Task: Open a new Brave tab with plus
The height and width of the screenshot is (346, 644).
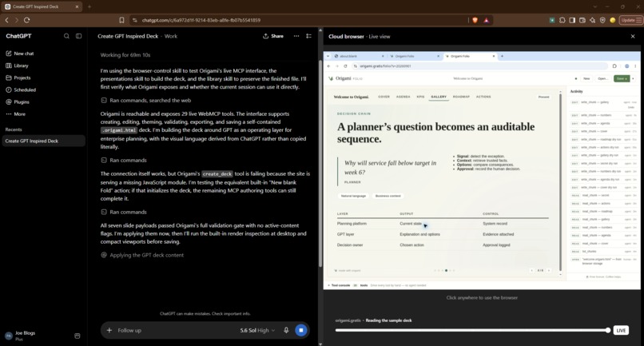Action: pos(89,6)
